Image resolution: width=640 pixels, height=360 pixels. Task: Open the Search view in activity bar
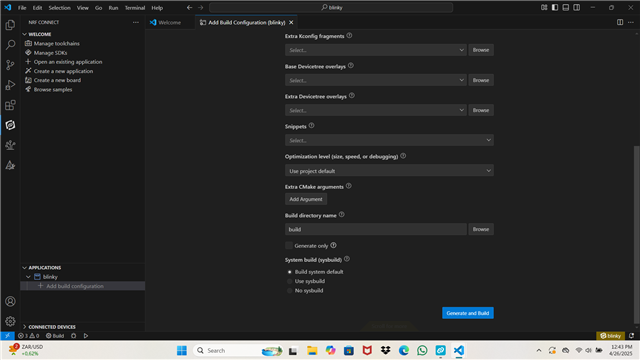[10, 45]
